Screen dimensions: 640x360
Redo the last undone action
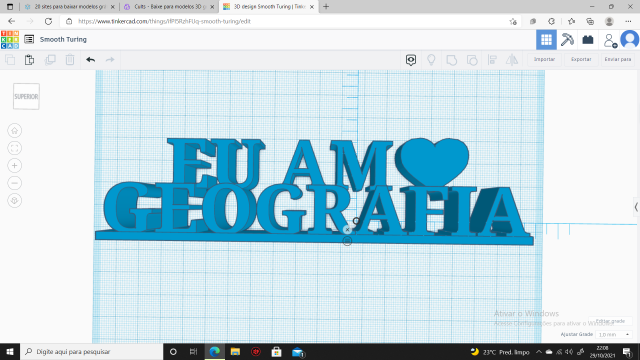coord(110,60)
